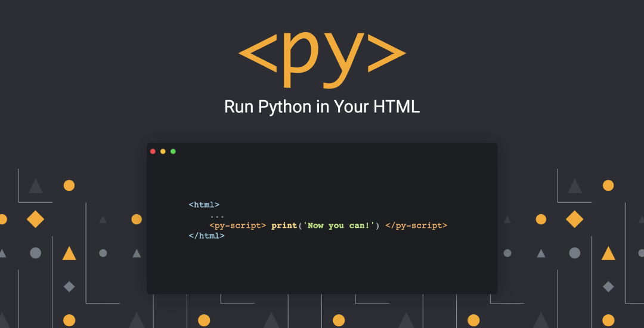Viewport: 644px width, 328px height.
Task: Click the closing </py-script> tag
Action: [x=416, y=226]
